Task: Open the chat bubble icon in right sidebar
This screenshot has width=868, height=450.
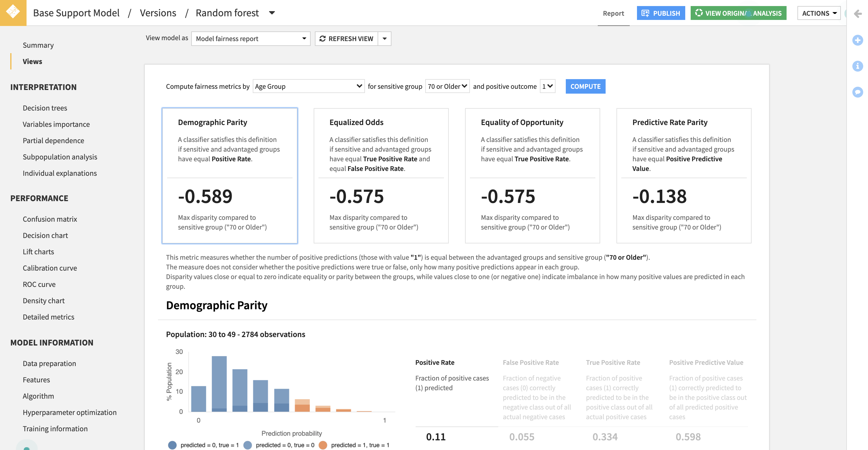Action: tap(857, 92)
